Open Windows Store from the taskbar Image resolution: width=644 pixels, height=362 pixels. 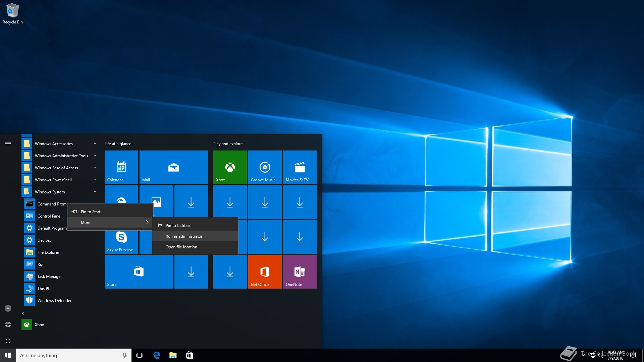pyautogui.click(x=189, y=355)
